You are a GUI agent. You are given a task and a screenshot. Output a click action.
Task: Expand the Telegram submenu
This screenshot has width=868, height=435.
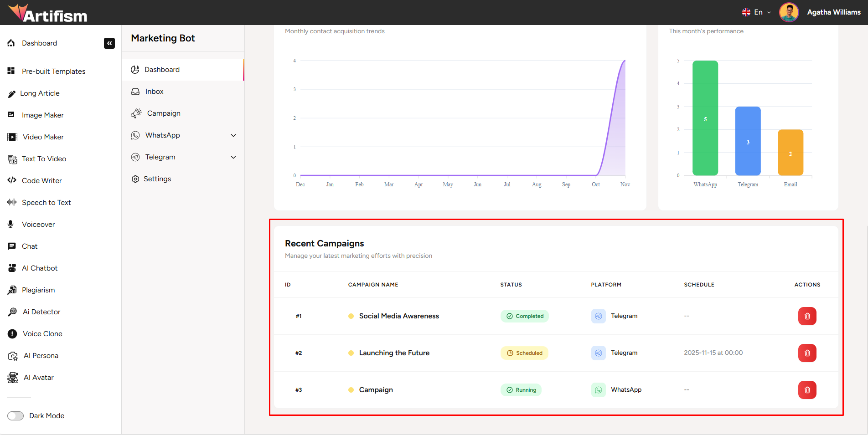click(x=233, y=157)
